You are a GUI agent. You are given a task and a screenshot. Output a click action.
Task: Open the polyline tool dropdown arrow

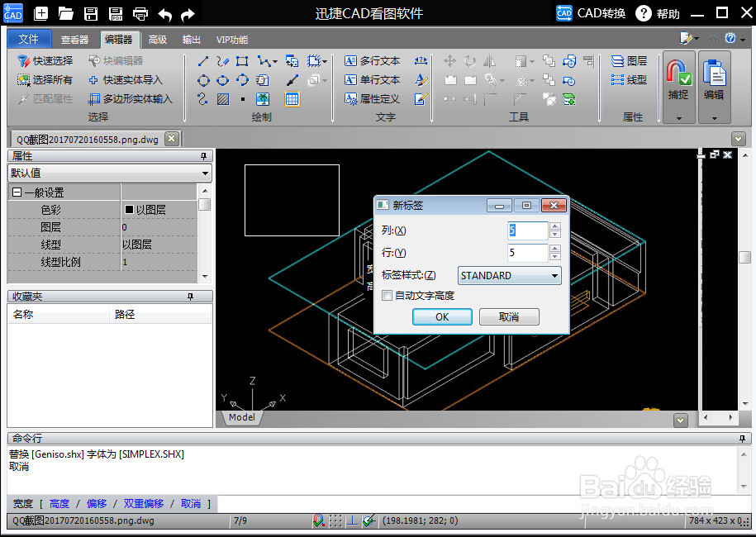click(x=275, y=62)
